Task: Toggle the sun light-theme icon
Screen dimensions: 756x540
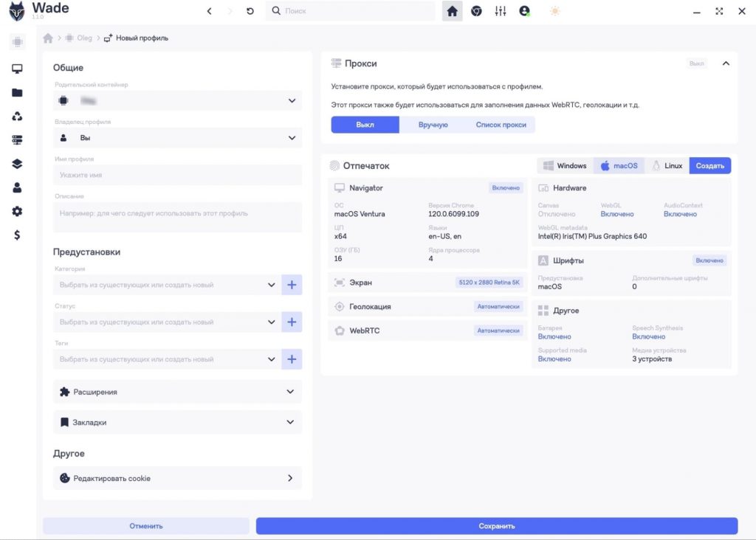Action: (555, 11)
